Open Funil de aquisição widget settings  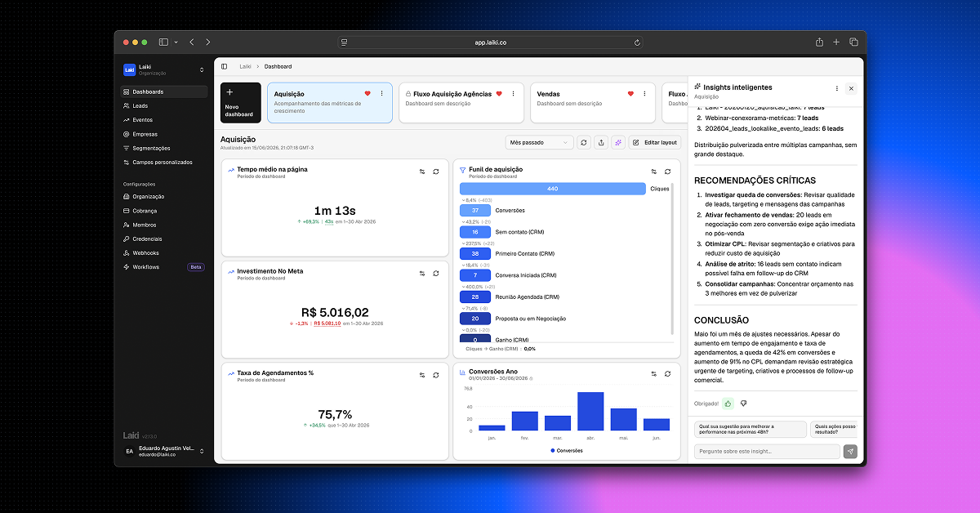tap(653, 172)
